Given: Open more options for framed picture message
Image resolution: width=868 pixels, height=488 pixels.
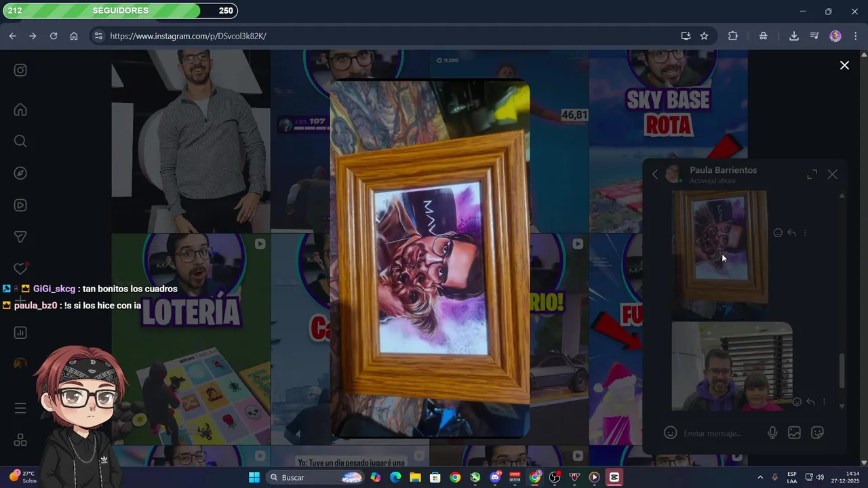Looking at the screenshot, I should click(805, 232).
